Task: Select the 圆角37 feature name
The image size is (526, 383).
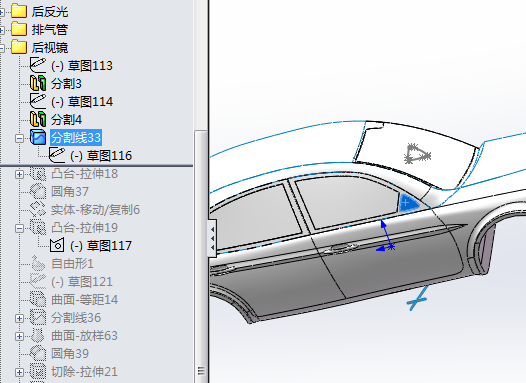Action: point(70,192)
